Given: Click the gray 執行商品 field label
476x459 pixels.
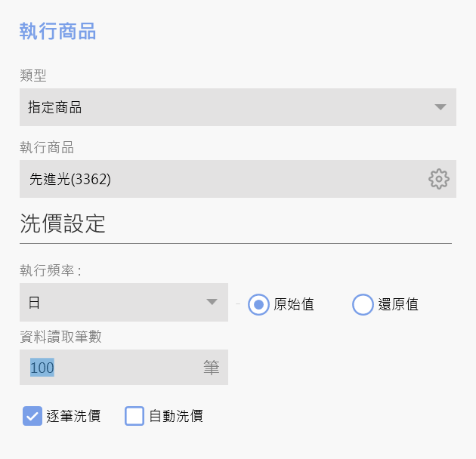Looking at the screenshot, I should [x=47, y=147].
